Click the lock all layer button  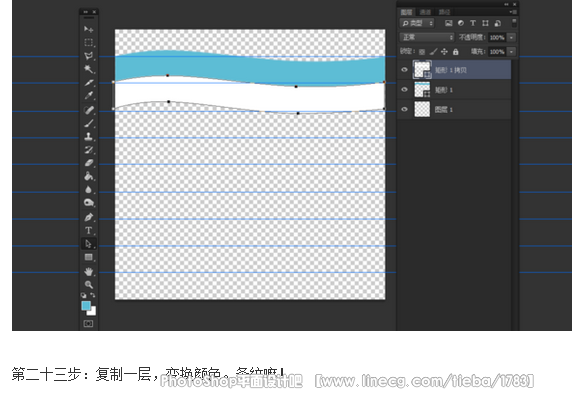coord(456,52)
